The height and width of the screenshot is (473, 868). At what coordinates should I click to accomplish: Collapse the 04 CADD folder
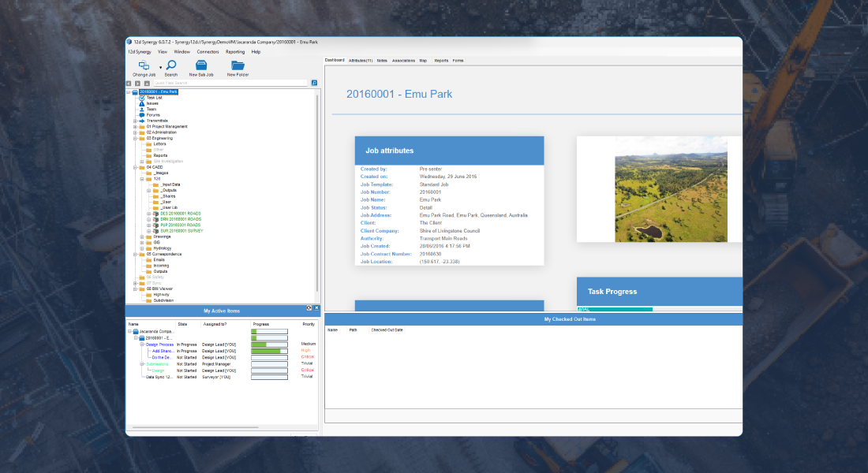(135, 167)
